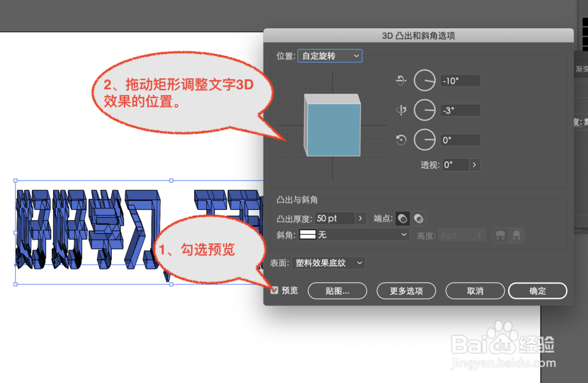Screen dimensions: 588x383
Task: Click the bevel extent inward icon
Action: [516, 235]
